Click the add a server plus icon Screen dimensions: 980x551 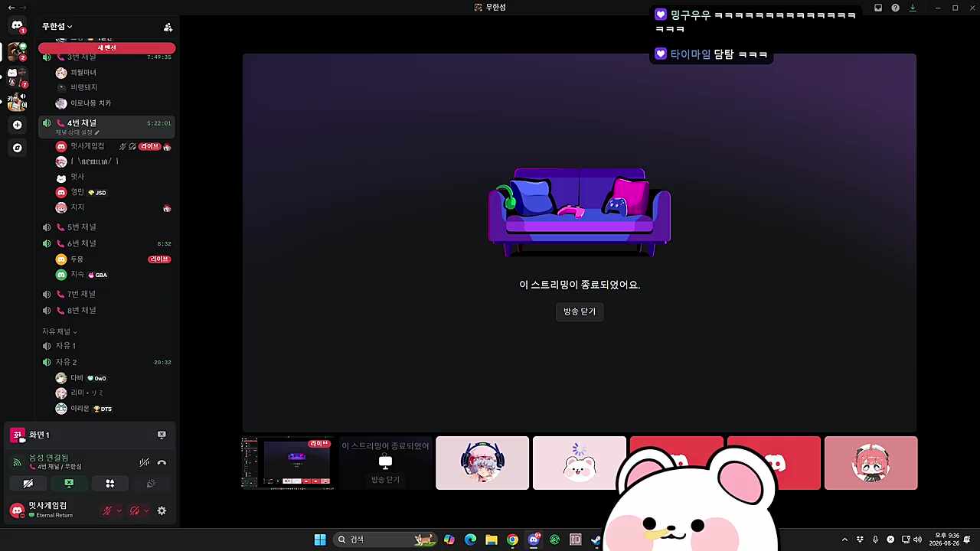(17, 125)
